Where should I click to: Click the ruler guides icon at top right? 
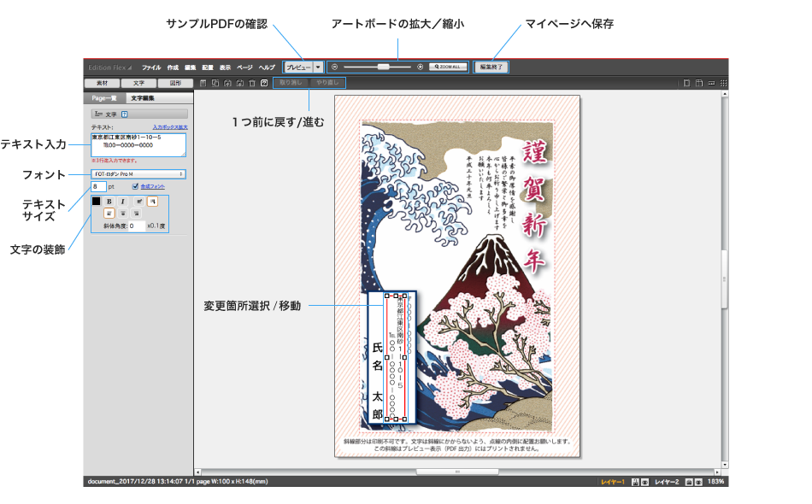(699, 83)
